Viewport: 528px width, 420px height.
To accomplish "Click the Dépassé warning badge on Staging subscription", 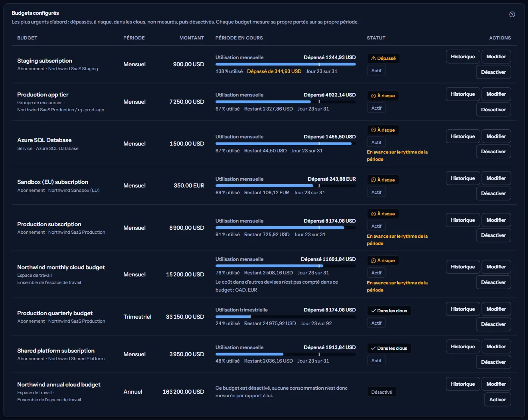I will point(383,58).
